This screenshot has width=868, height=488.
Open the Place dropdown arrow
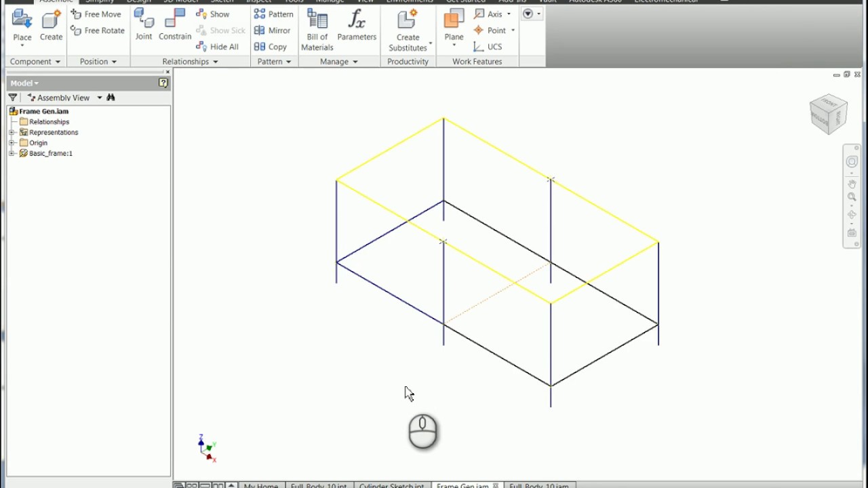coord(22,45)
